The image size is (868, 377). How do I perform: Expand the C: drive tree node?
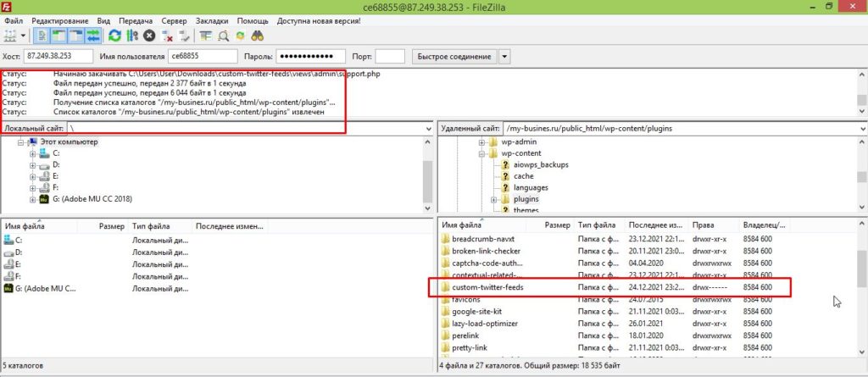(33, 153)
